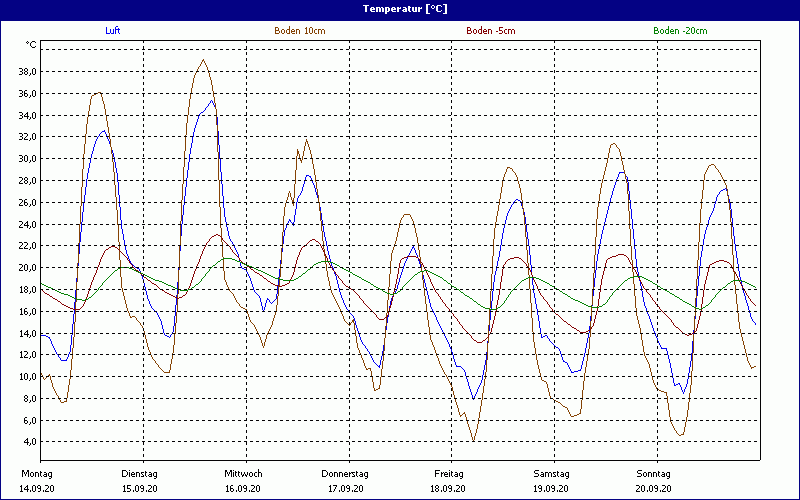Viewport: 800px width, 500px height.
Task: Click the date 17.09.20
Action: [345, 489]
